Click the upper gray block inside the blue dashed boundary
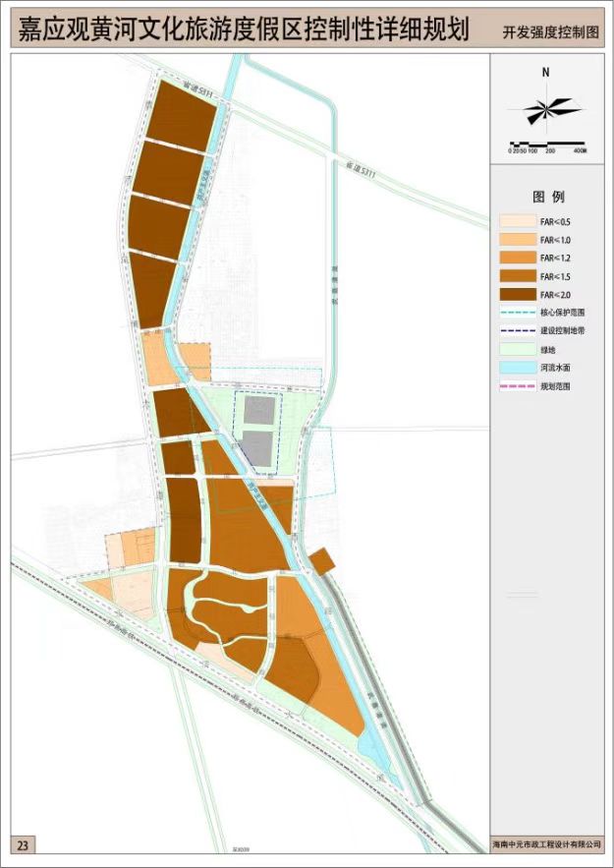 coord(260,411)
